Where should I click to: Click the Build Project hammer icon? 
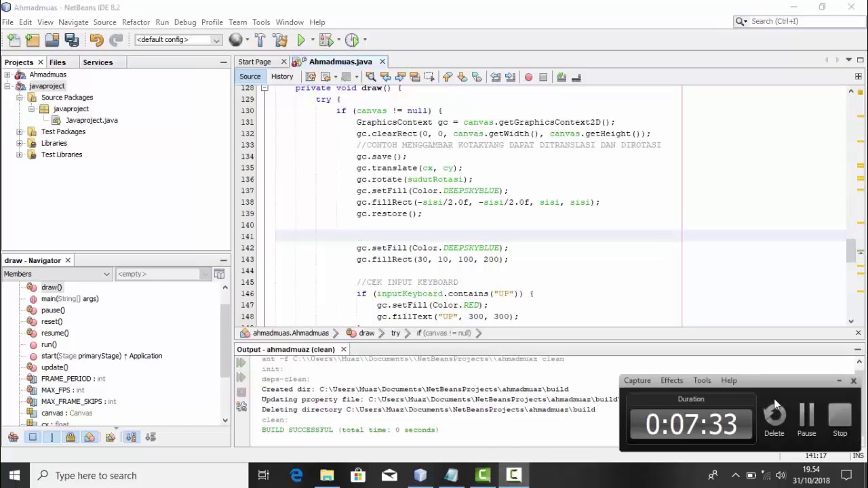click(x=260, y=40)
